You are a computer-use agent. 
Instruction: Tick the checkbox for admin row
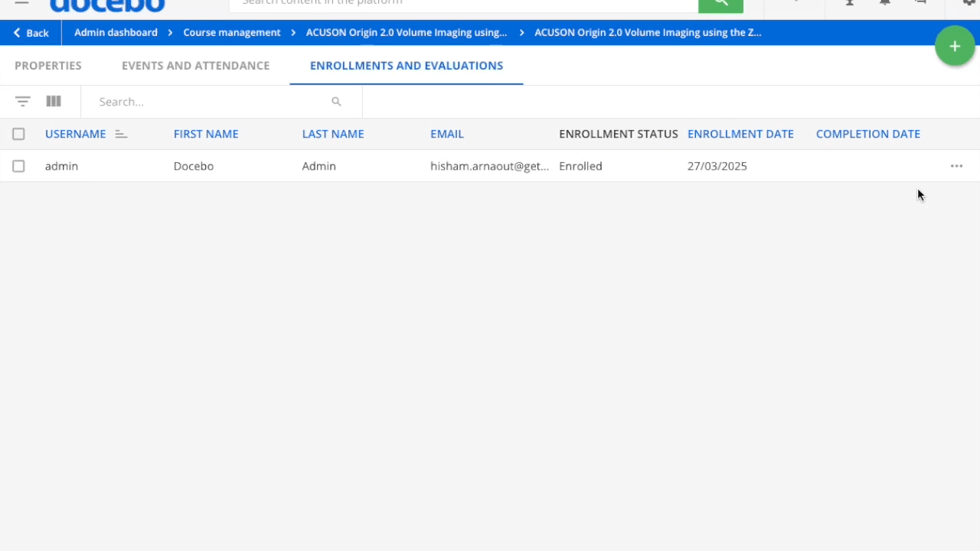(x=18, y=166)
